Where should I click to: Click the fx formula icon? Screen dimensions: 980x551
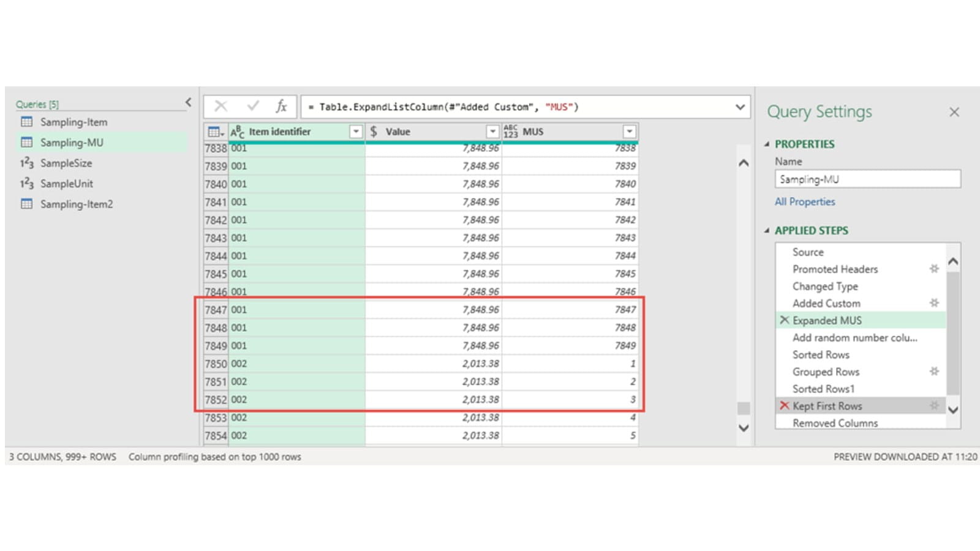(x=281, y=107)
